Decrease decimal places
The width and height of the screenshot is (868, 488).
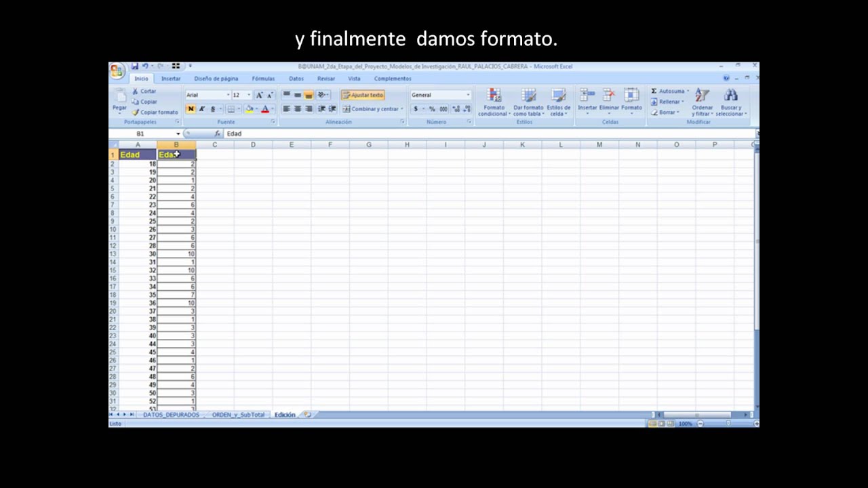[x=467, y=109]
